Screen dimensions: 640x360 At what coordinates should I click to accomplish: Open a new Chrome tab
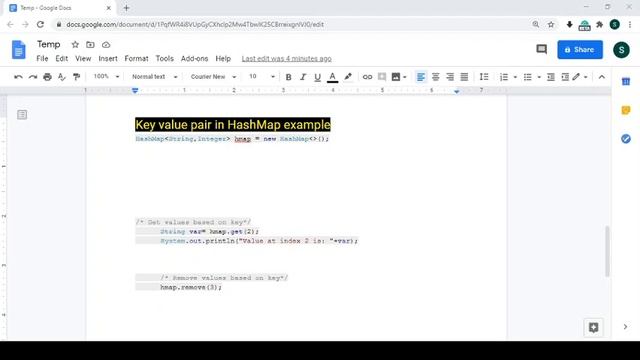pos(126,8)
